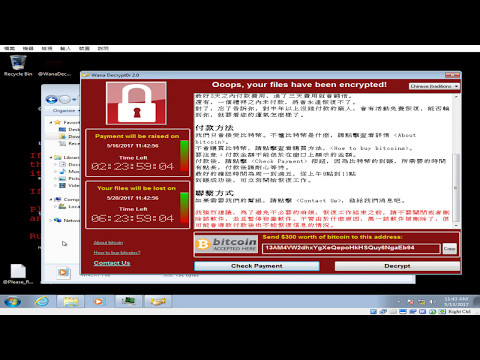Click the Network icon in Explorer tree

tap(58, 220)
